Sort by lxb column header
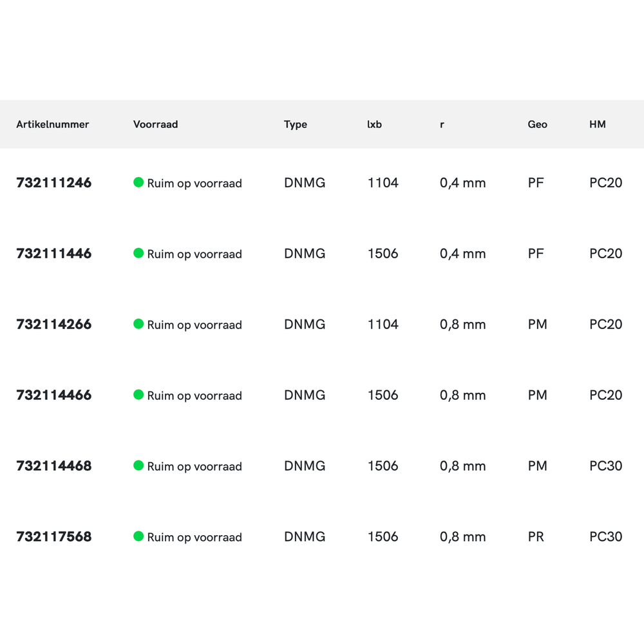 374,124
